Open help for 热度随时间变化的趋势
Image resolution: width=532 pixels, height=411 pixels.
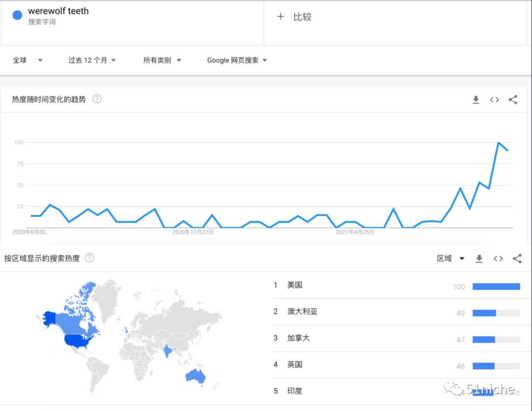97,99
